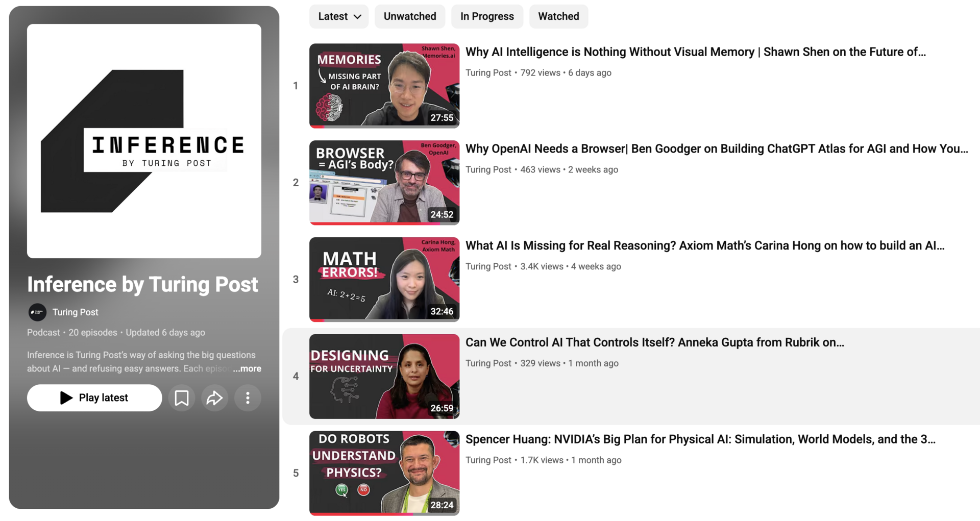The width and height of the screenshot is (980, 521).
Task: Open the Math Errors episode thumbnail
Action: click(384, 279)
